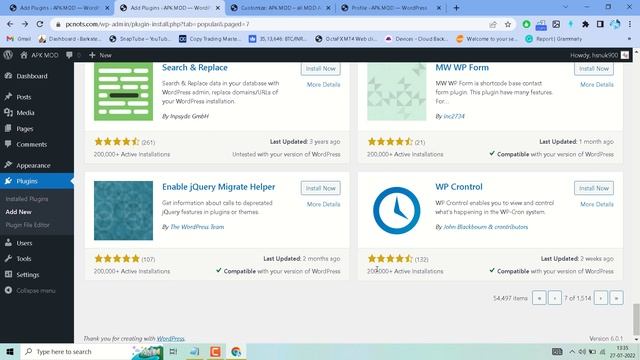Open the WordPress logo menu

(x=8, y=55)
